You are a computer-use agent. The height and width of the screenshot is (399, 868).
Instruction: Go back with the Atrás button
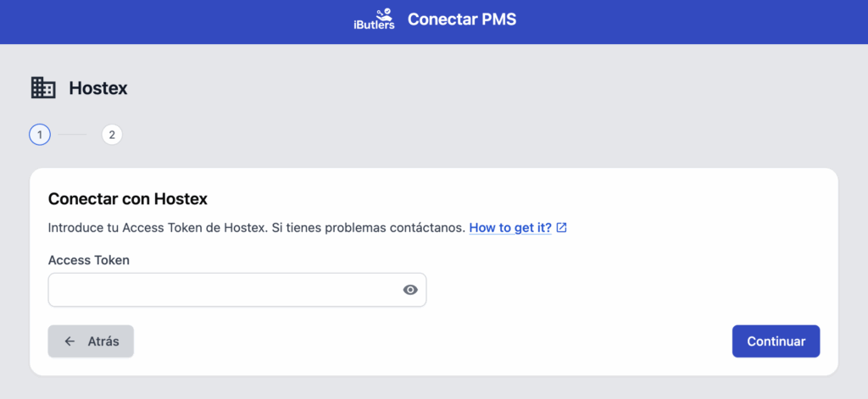[91, 341]
